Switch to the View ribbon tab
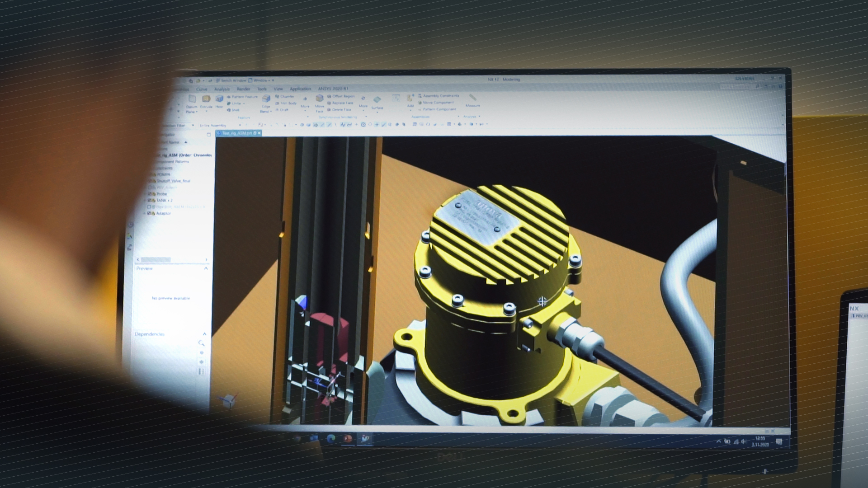868x488 pixels. (x=278, y=89)
